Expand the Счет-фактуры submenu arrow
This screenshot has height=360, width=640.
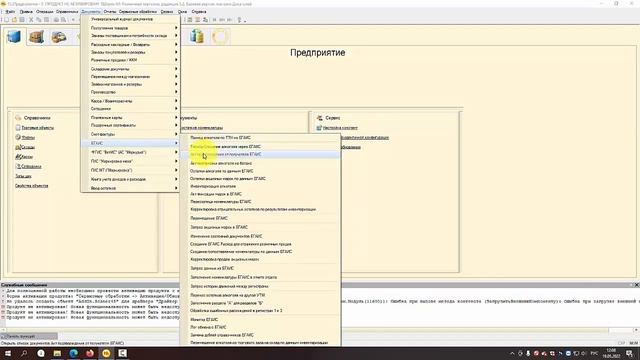pos(176,134)
